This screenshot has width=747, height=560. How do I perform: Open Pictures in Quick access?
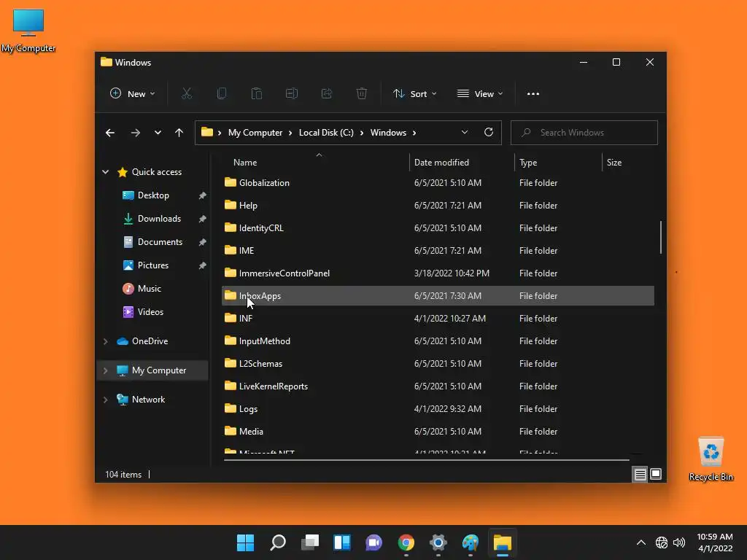click(152, 265)
